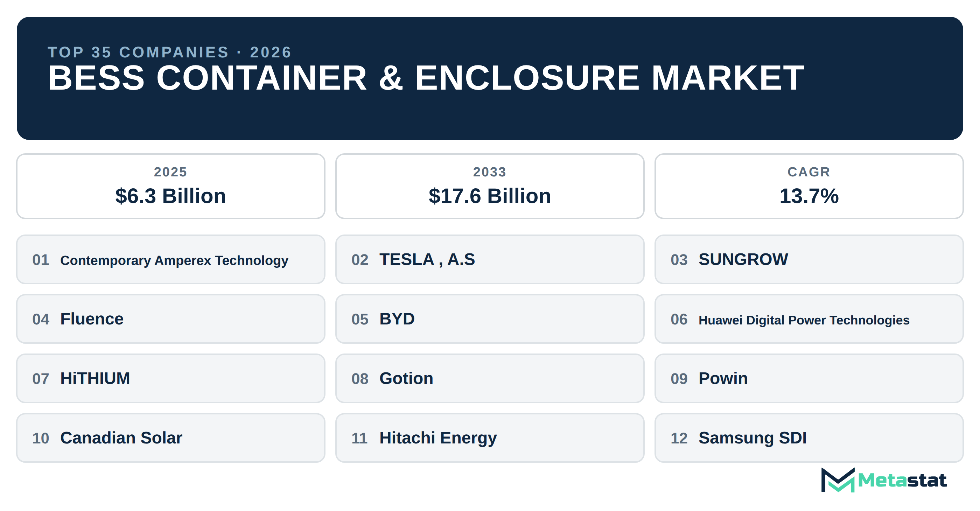Screen dimensions: 980x511
Task: Select the Canadian Solar entry
Action: click(171, 438)
